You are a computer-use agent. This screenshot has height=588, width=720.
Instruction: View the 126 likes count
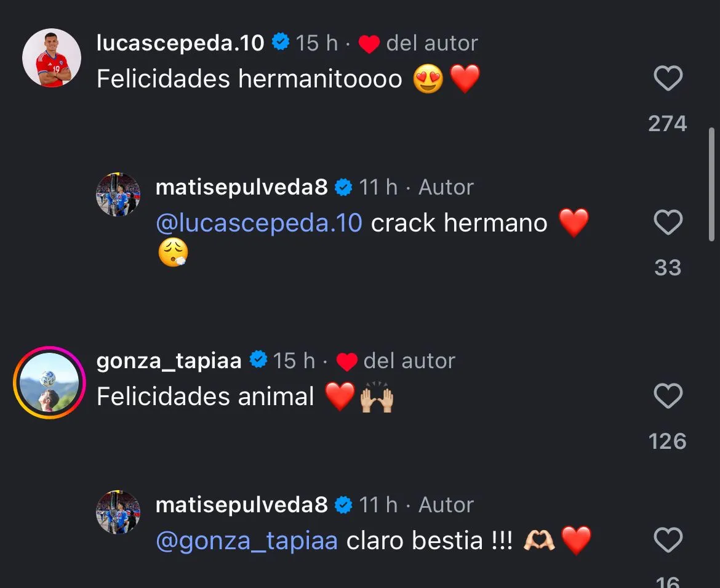pyautogui.click(x=668, y=441)
